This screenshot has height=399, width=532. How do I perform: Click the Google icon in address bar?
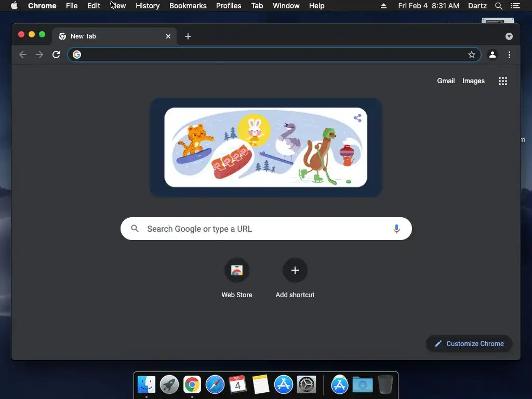coord(77,55)
